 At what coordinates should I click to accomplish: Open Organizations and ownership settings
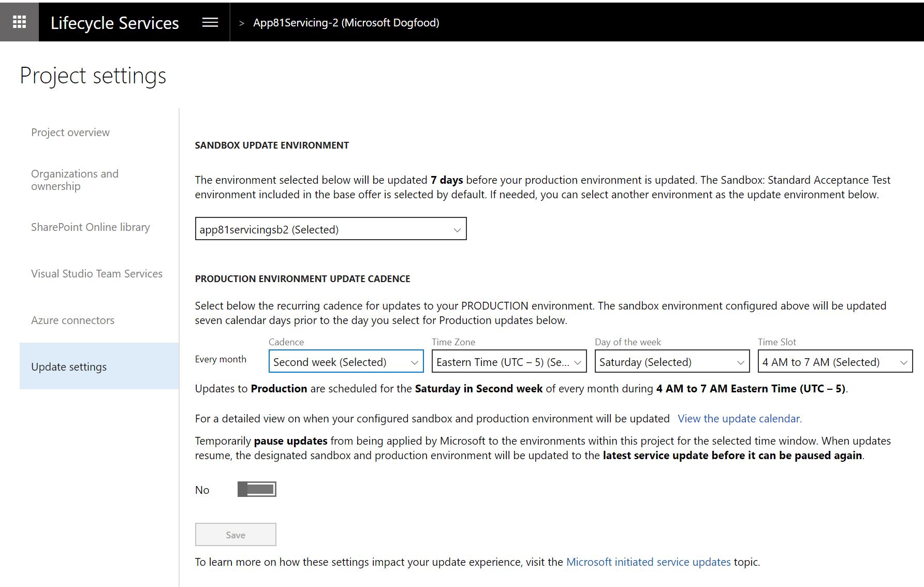pos(75,180)
